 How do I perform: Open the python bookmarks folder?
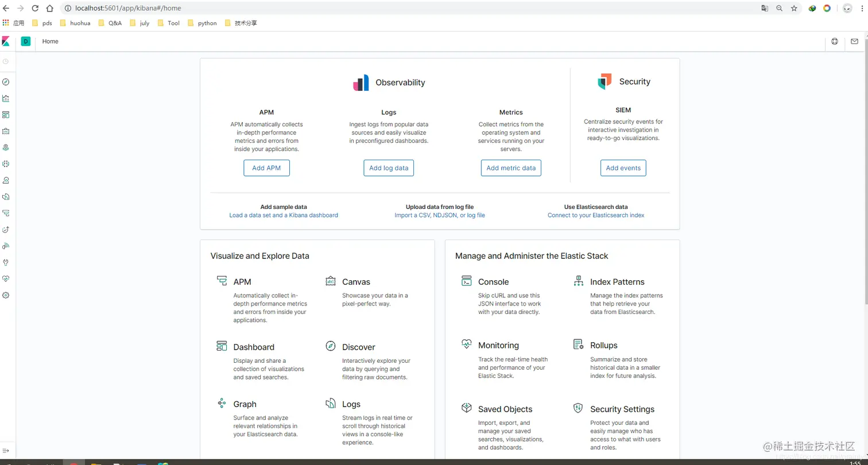[202, 23]
